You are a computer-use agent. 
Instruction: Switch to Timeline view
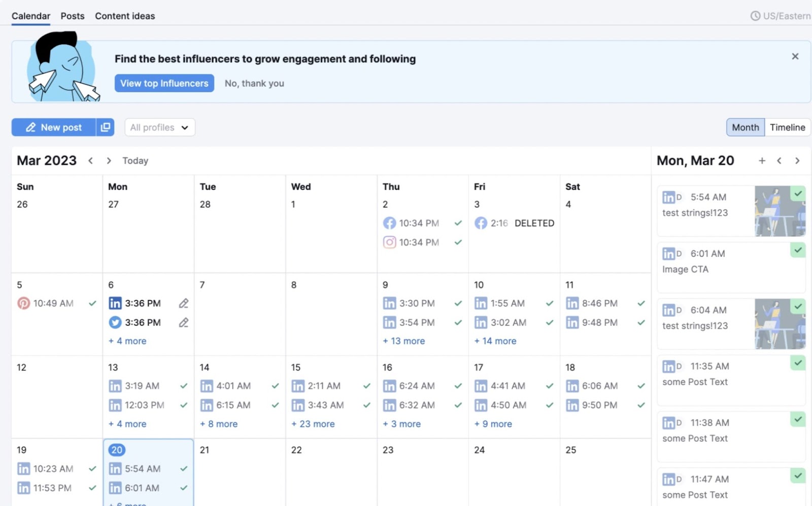point(787,127)
